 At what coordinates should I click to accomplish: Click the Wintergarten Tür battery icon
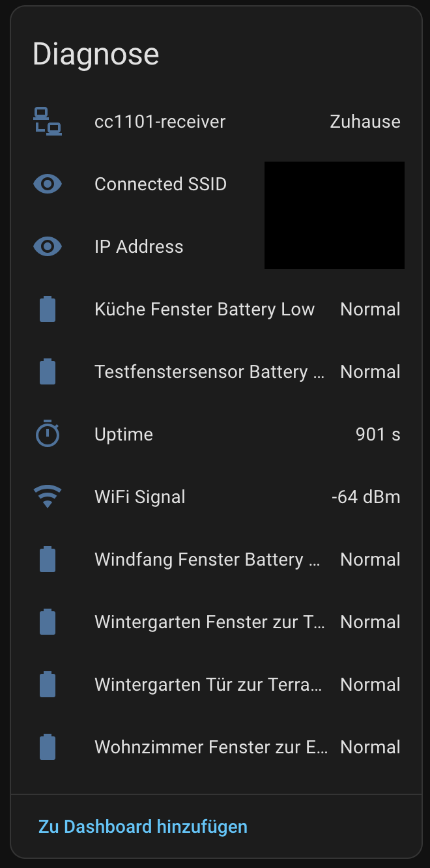tap(48, 685)
